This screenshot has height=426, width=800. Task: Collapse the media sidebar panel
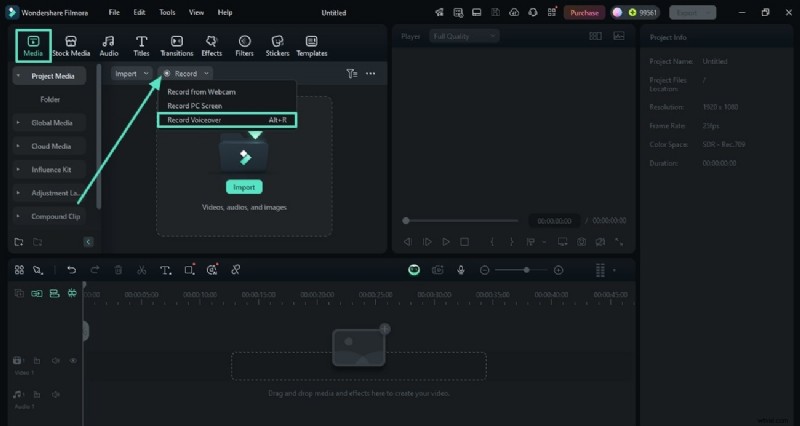pos(88,242)
